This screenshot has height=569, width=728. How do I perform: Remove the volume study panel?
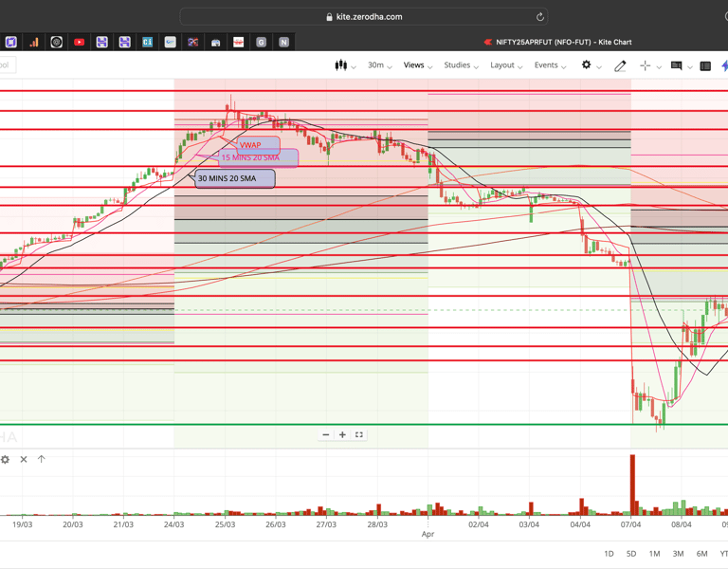click(24, 459)
